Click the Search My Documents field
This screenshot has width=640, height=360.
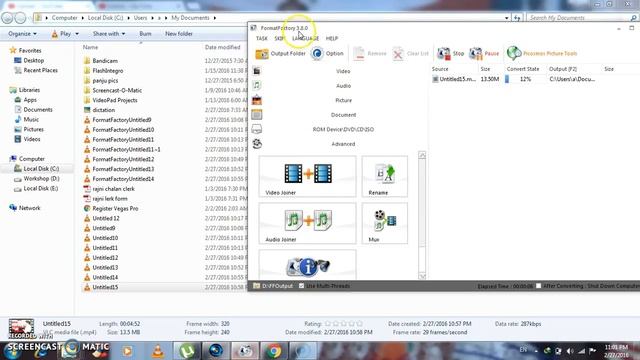(582, 18)
